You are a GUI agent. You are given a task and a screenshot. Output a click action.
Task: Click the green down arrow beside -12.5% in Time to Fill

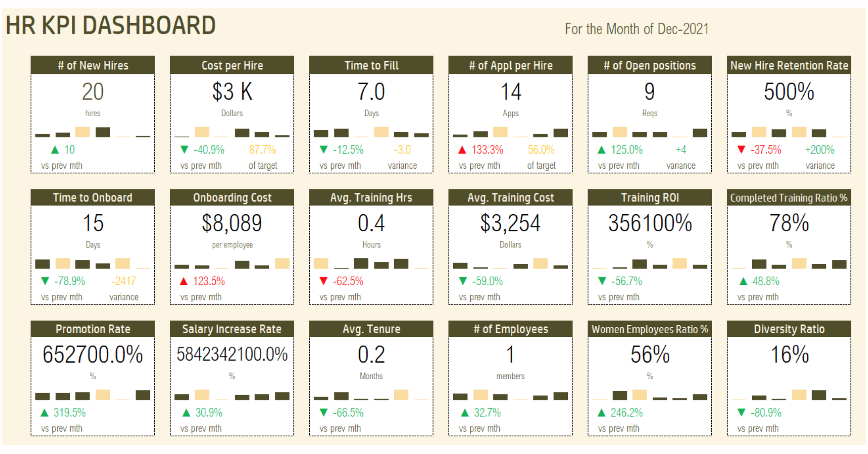tap(324, 150)
